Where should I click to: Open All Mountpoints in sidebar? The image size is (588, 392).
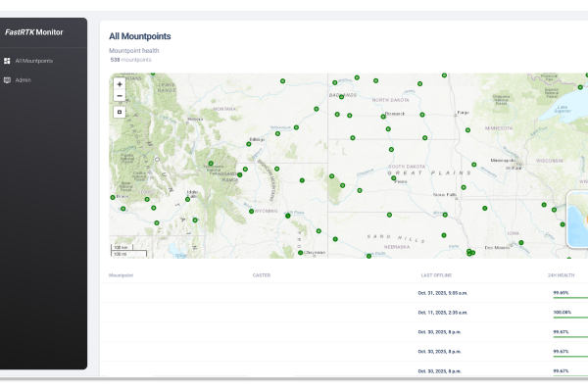[34, 61]
